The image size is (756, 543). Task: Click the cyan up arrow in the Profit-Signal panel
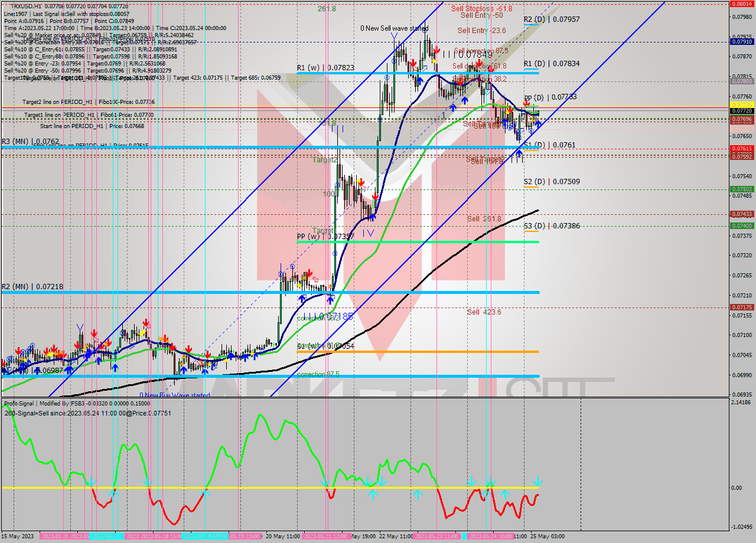click(372, 494)
